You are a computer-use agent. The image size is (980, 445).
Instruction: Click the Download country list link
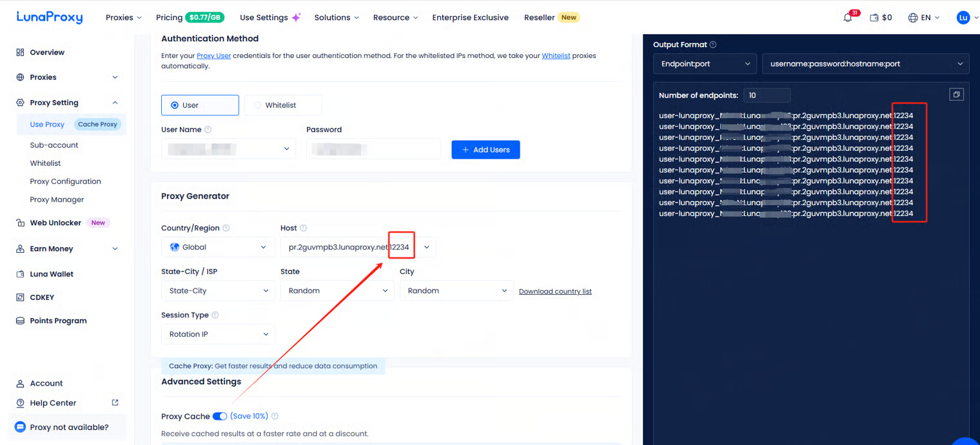coord(555,292)
